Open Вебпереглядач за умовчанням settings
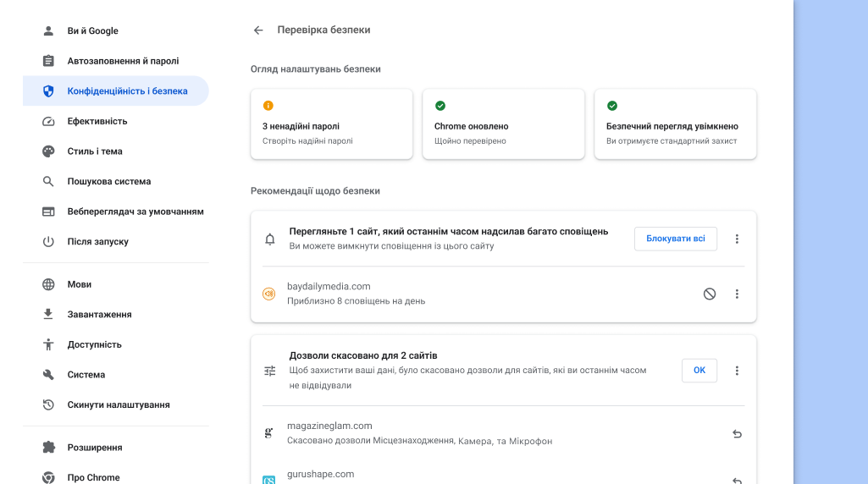 116,212
